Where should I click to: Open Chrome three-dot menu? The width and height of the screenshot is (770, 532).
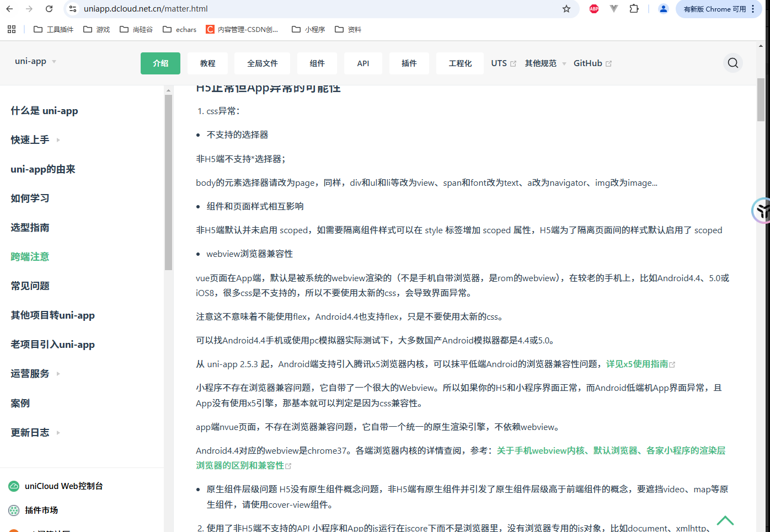tap(753, 9)
